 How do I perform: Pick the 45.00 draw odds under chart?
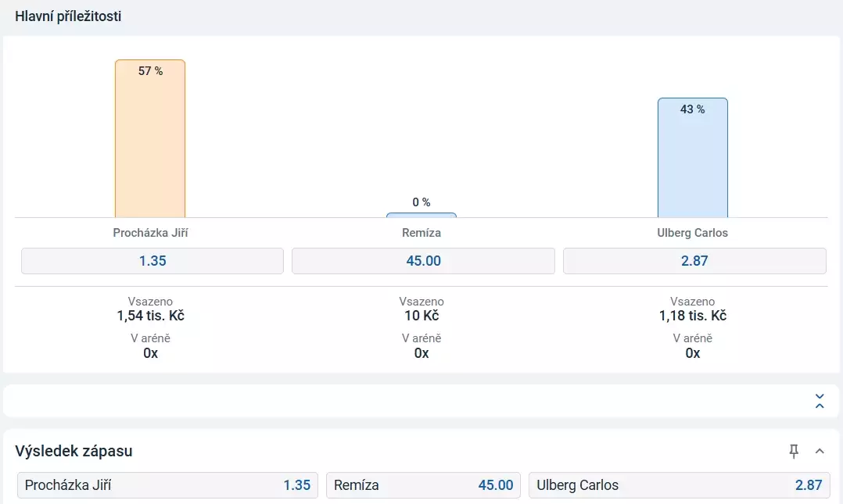point(423,261)
